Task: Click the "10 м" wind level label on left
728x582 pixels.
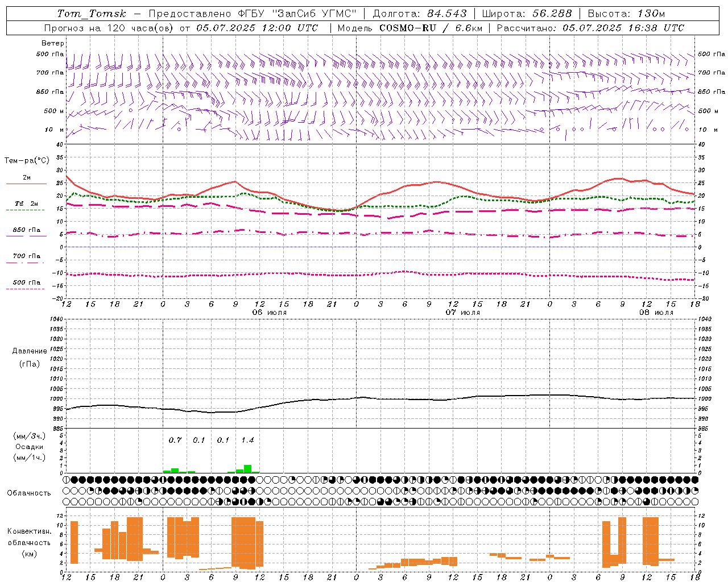Action: tap(55, 130)
